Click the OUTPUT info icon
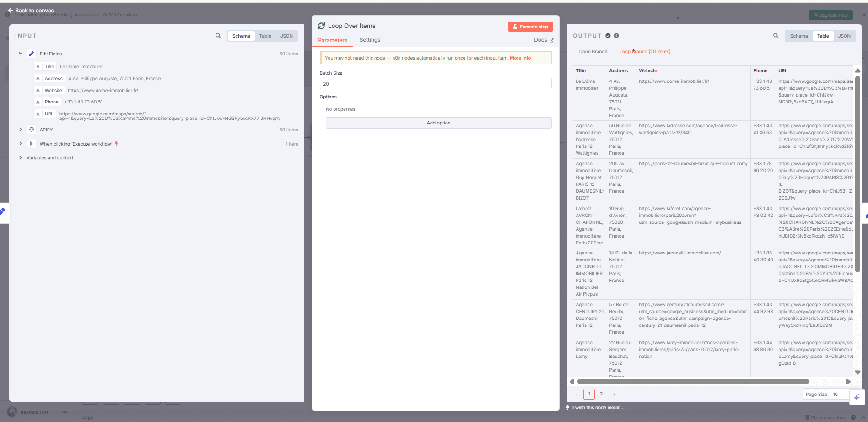Image resolution: width=868 pixels, height=422 pixels. coord(616,36)
